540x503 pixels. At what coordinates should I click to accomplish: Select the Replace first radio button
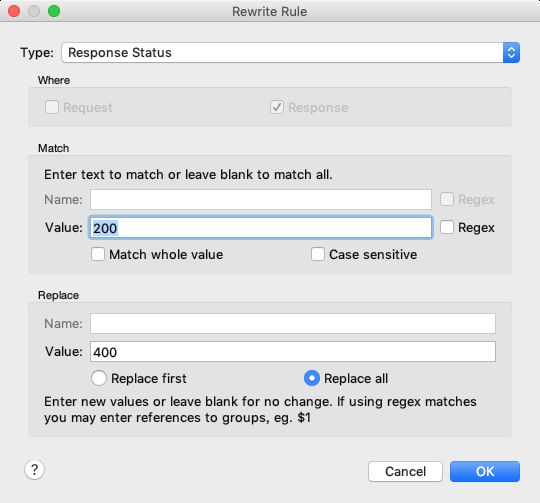tap(99, 378)
